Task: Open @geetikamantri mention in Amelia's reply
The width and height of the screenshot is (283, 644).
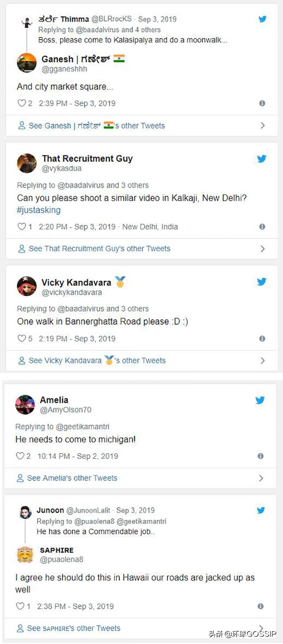Action: pos(83,427)
